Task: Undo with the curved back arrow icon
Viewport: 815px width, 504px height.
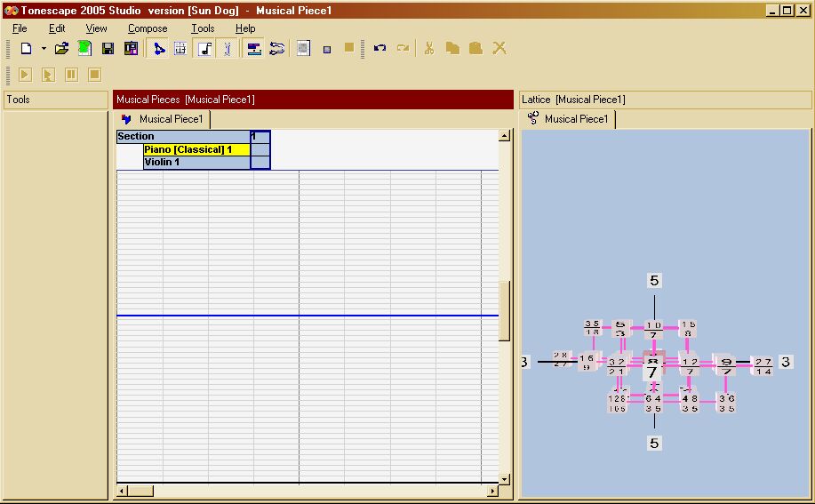Action: 380,49
